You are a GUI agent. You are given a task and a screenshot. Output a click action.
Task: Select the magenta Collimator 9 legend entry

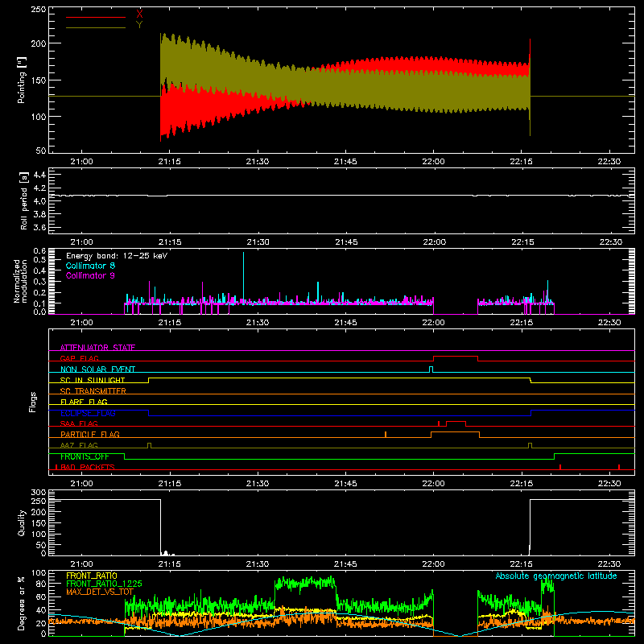[x=90, y=275]
